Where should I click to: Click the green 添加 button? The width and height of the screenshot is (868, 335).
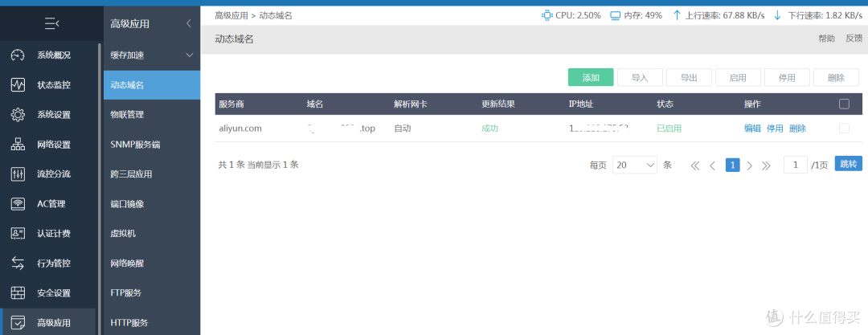[x=591, y=78]
